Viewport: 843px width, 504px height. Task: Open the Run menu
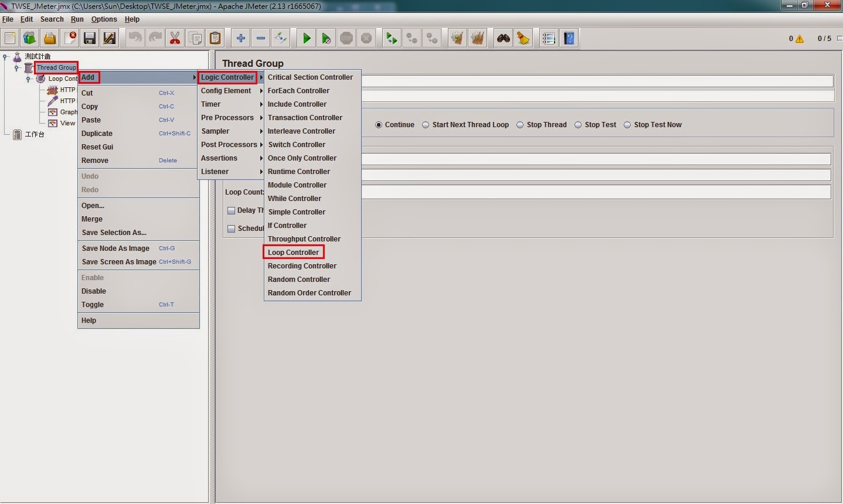click(77, 19)
